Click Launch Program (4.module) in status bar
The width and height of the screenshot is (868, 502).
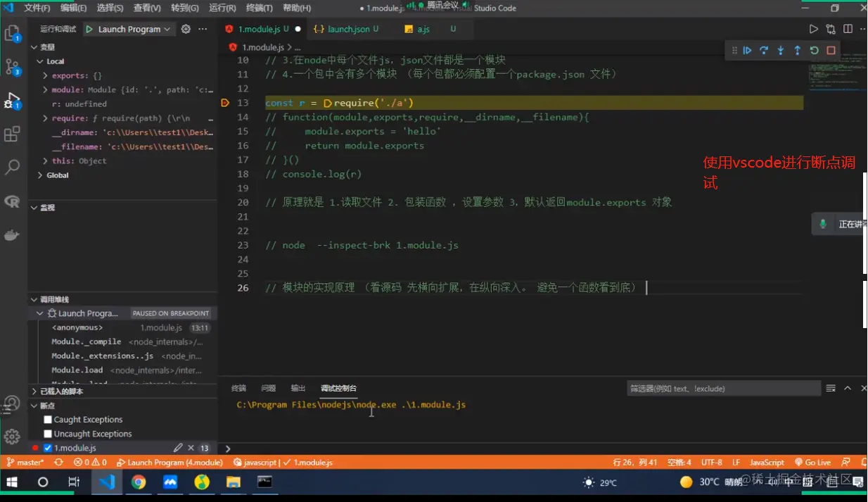point(170,463)
